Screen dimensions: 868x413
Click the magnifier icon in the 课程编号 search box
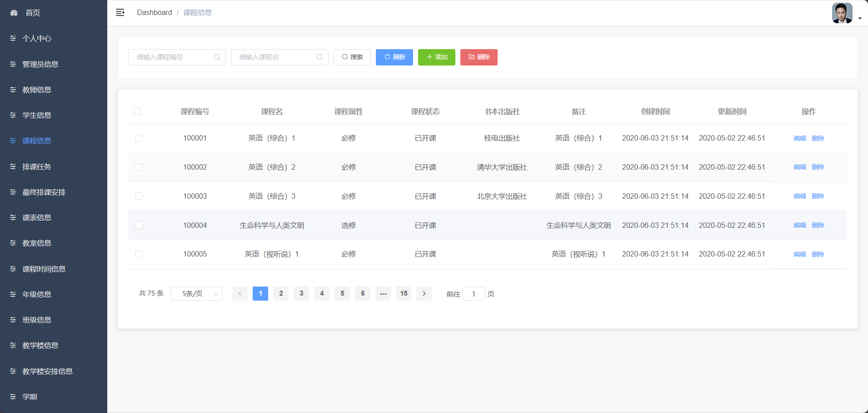point(217,57)
